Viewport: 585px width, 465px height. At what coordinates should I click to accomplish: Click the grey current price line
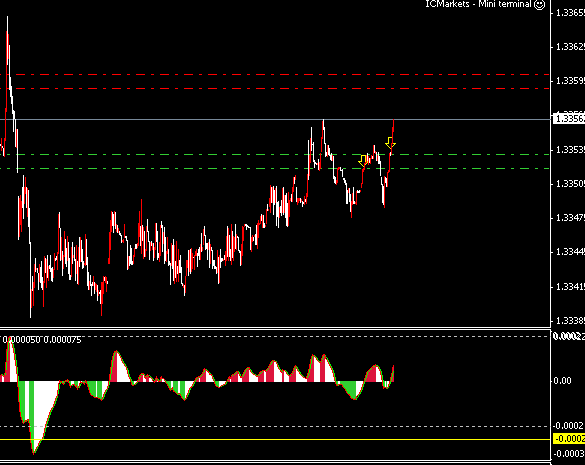pyautogui.click(x=275, y=119)
